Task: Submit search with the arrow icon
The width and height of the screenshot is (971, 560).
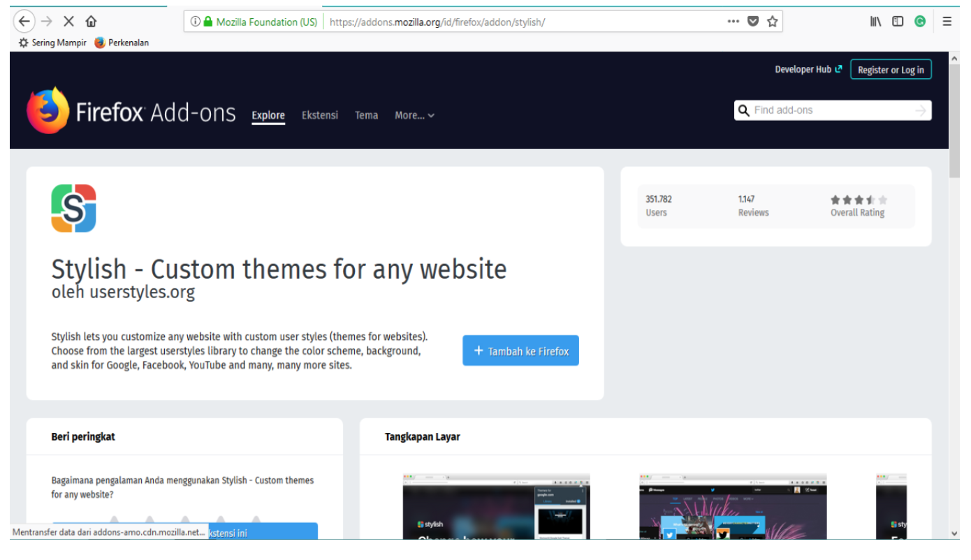Action: click(921, 110)
